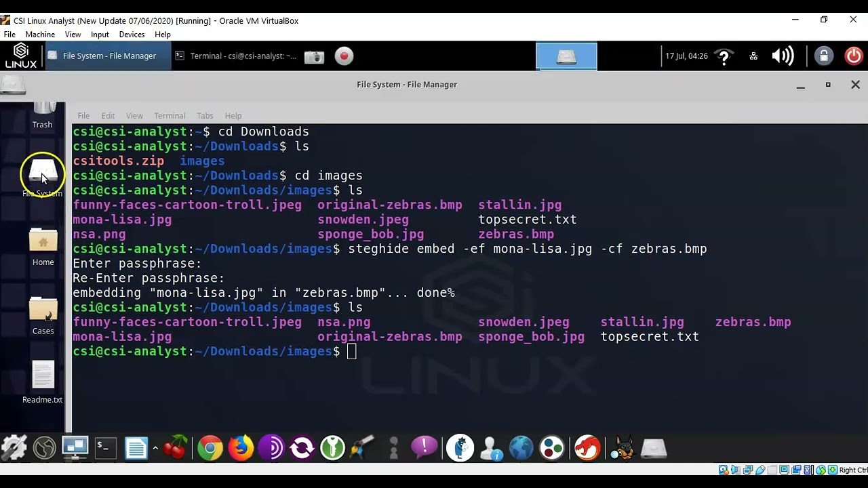Open the blue globe dock icon
Viewport: 868px width, 488px height.
click(521, 448)
